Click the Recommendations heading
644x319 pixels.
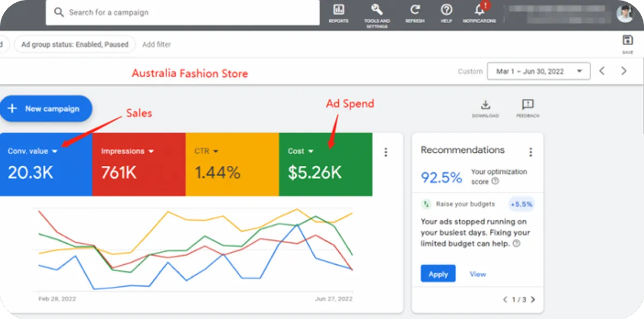[x=463, y=150]
